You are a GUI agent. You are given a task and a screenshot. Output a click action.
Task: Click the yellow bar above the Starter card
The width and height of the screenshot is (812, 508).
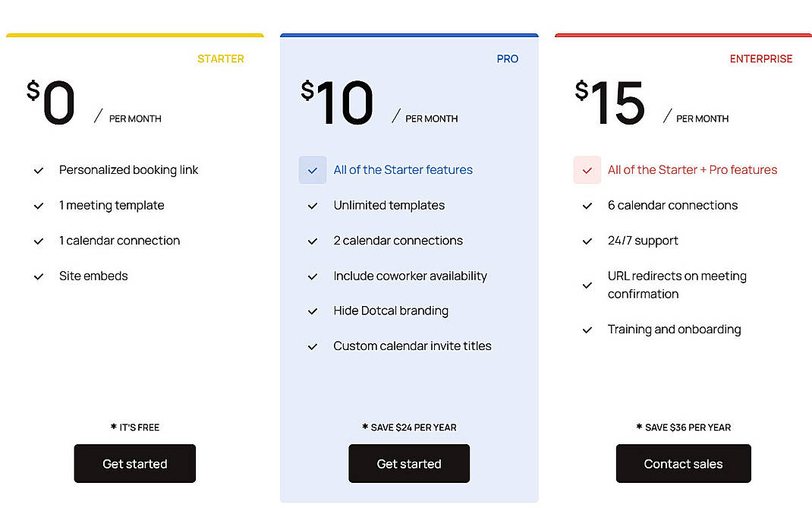coord(134,34)
